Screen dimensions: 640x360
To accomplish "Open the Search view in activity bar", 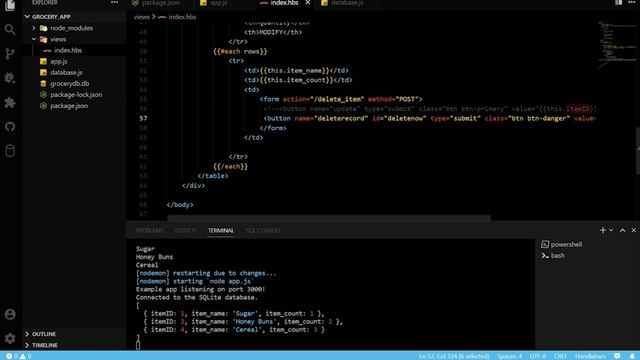I will point(10,29).
